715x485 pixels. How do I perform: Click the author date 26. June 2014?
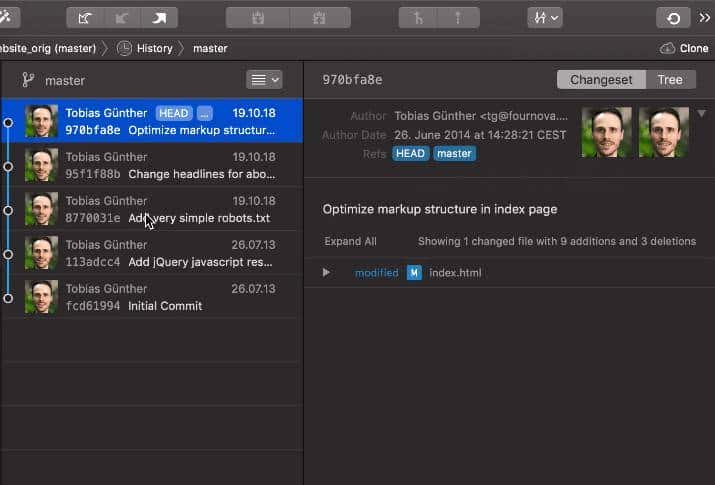480,135
